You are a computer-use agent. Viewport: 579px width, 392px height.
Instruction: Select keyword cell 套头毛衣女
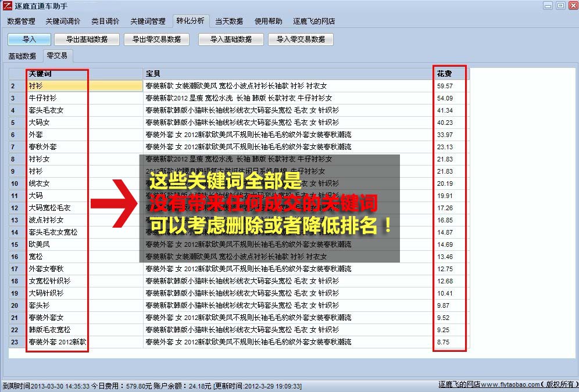84,110
